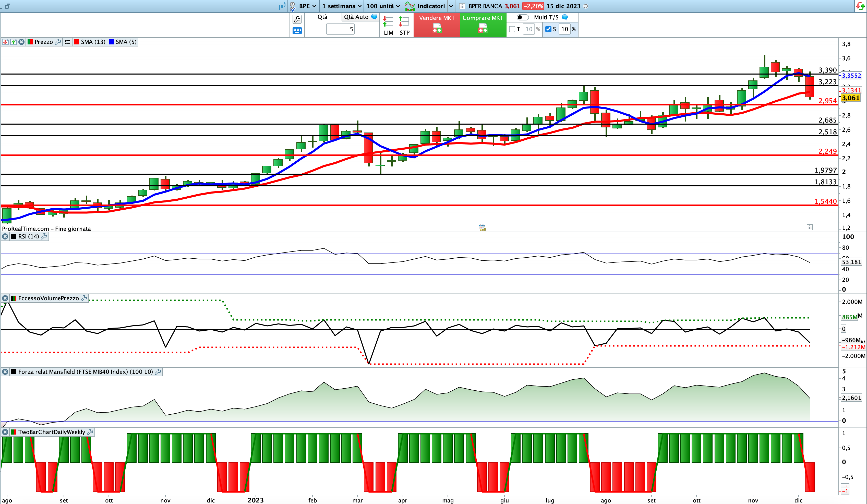This screenshot has height=504, width=867.
Task: Select the Qtà Auto tab
Action: (360, 17)
